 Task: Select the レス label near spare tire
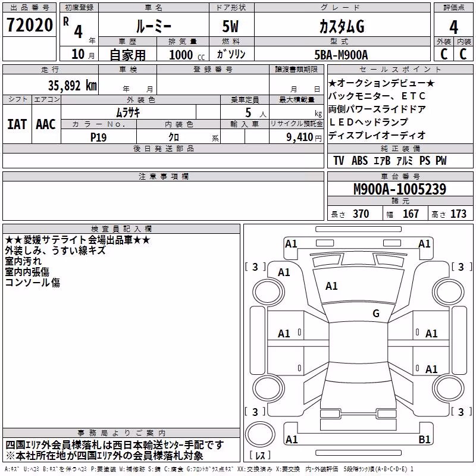pyautogui.click(x=260, y=455)
